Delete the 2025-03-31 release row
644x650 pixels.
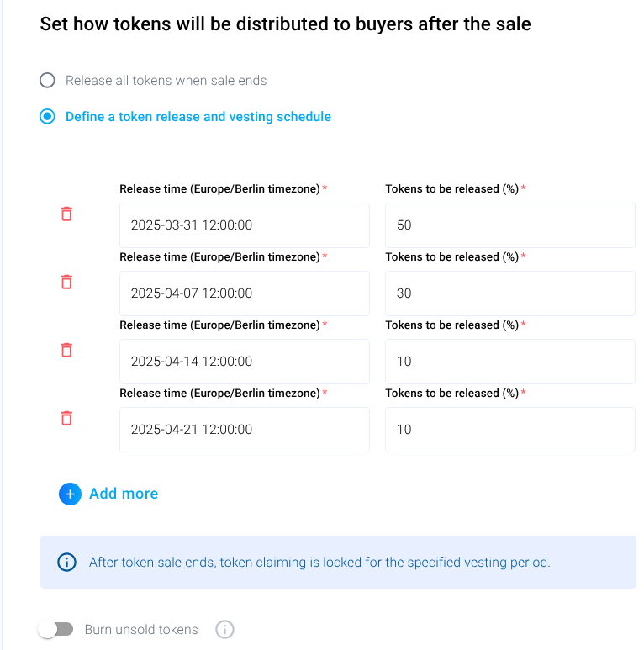pyautogui.click(x=66, y=214)
